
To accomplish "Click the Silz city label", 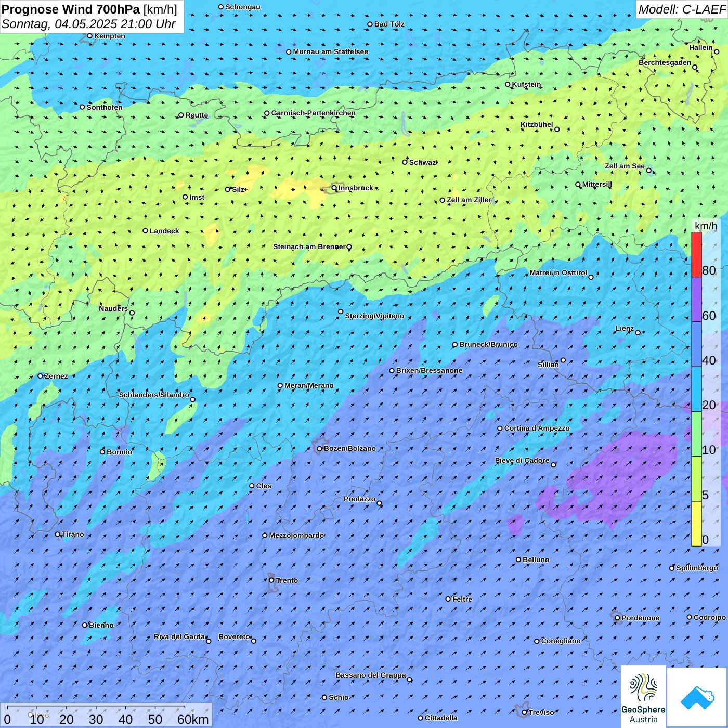I will click(x=238, y=189).
